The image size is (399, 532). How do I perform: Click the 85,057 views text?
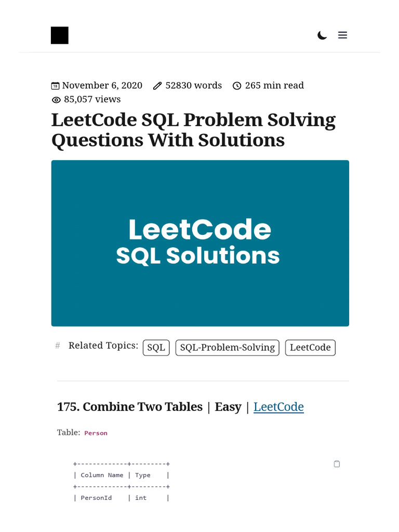point(92,100)
